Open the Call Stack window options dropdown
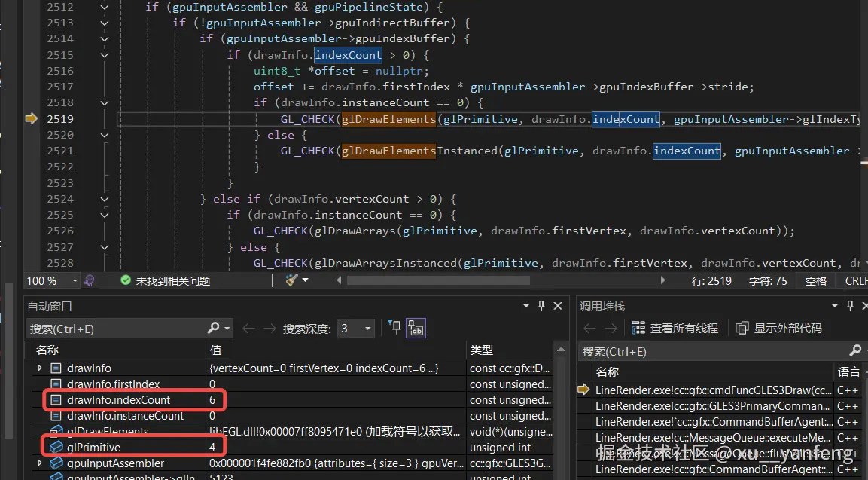This screenshot has height=480, width=868. coord(835,305)
